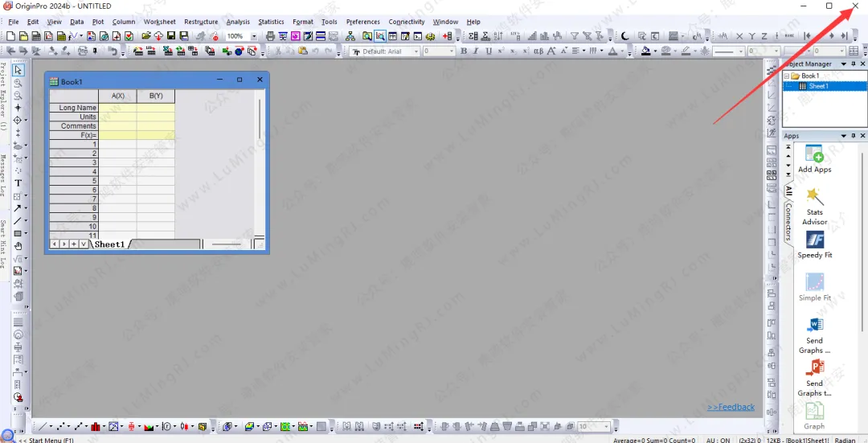Screen dimensions: 868x443
Task: Click the Print icon in toolbar
Action: 270,36
